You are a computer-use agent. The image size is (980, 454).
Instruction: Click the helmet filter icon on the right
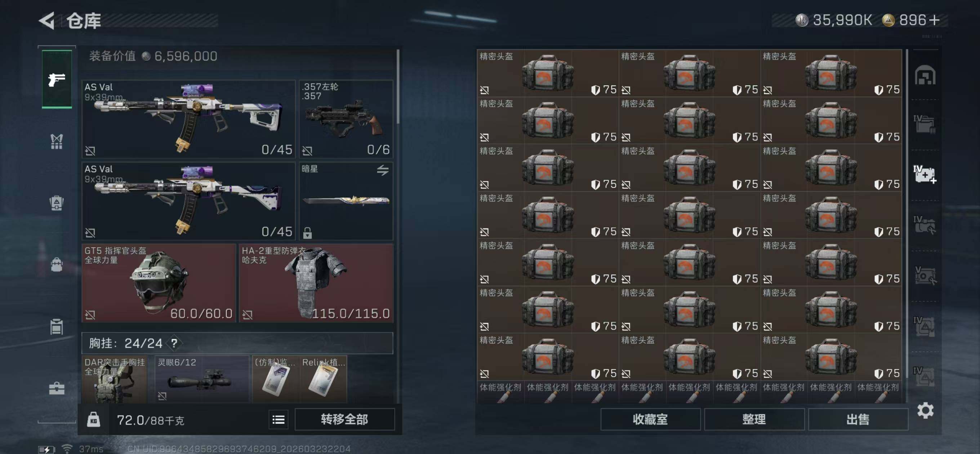[x=925, y=75]
